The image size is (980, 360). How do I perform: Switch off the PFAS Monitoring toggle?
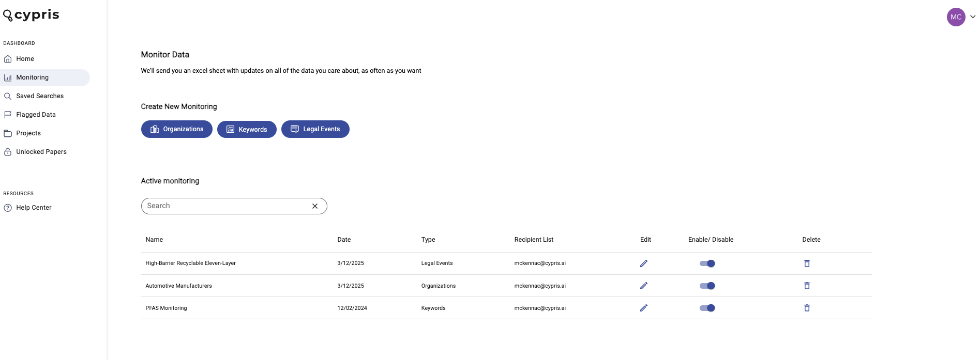707,308
